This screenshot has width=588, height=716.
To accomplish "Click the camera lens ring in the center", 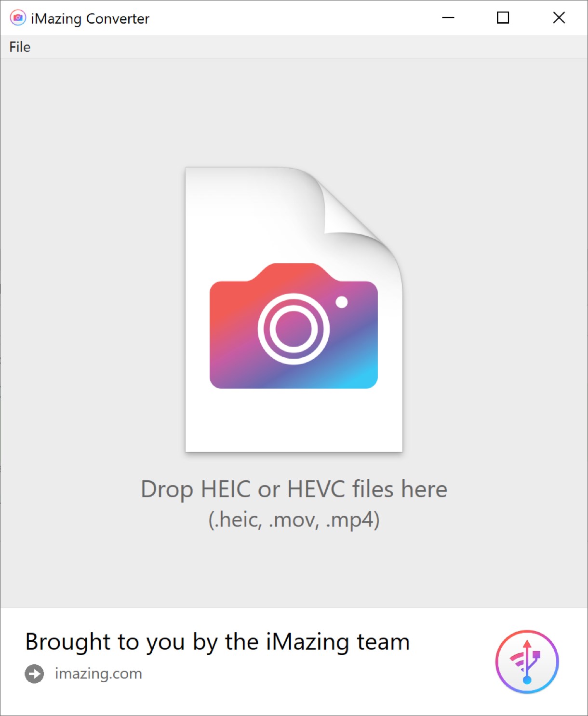I will click(x=294, y=329).
